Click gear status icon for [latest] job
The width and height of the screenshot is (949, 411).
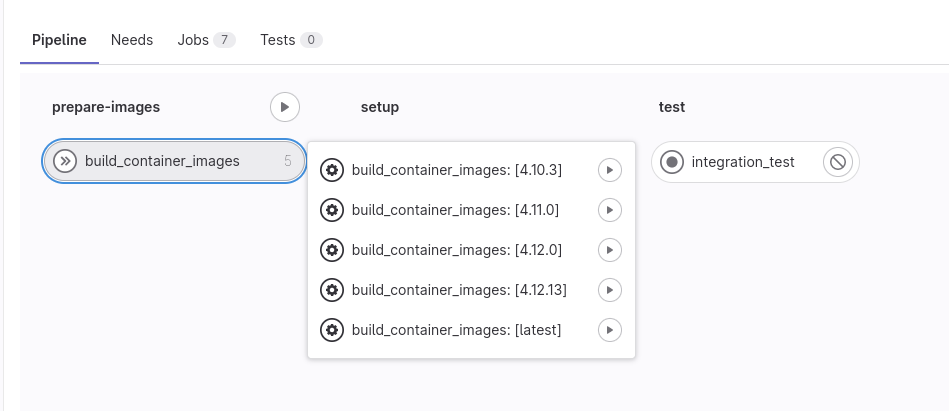tap(333, 330)
